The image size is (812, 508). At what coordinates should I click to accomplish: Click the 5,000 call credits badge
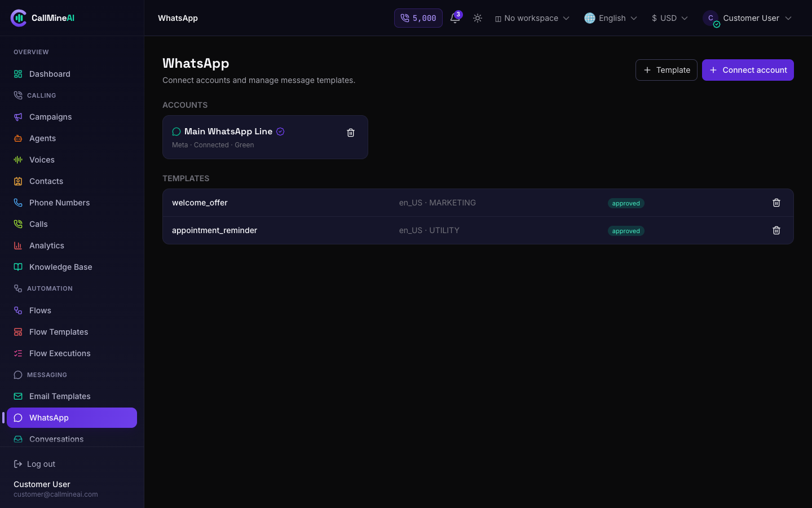coord(418,18)
